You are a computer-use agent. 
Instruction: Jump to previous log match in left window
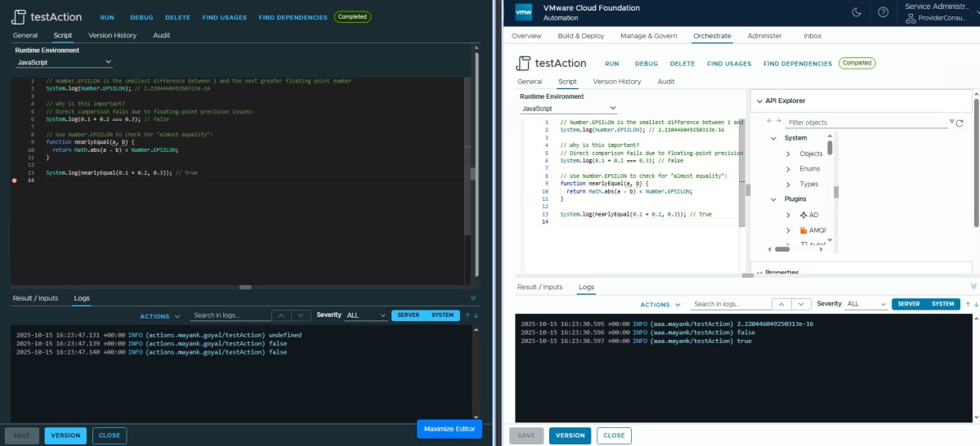pos(281,315)
